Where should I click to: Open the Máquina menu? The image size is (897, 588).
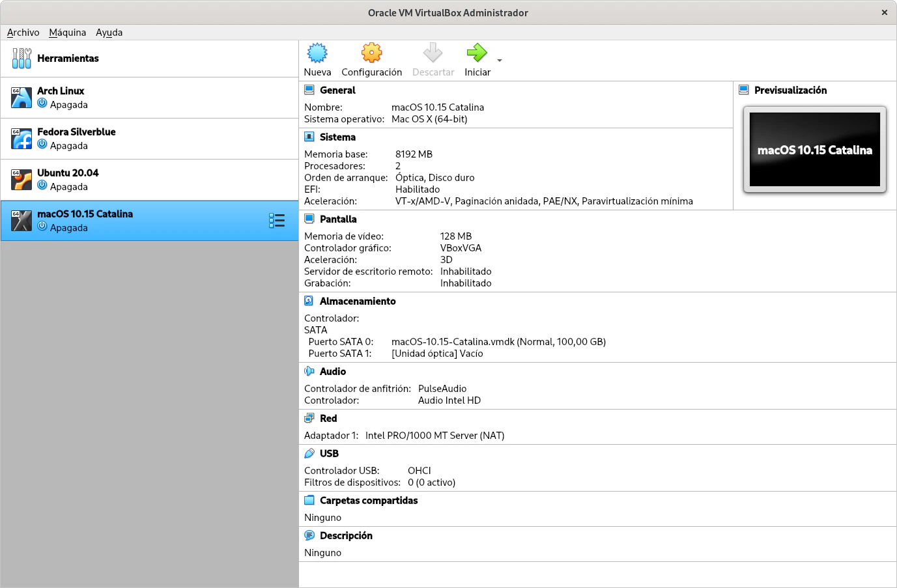coord(67,33)
